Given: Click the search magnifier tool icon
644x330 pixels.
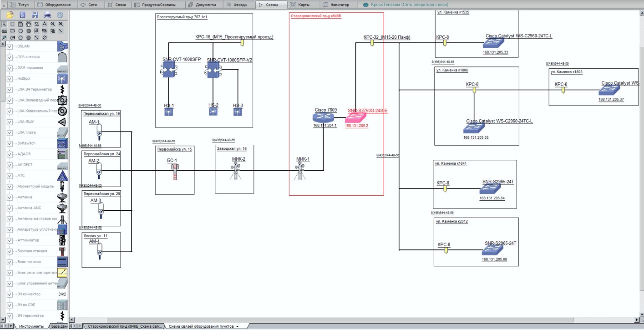Looking at the screenshot, I should coord(4,38).
